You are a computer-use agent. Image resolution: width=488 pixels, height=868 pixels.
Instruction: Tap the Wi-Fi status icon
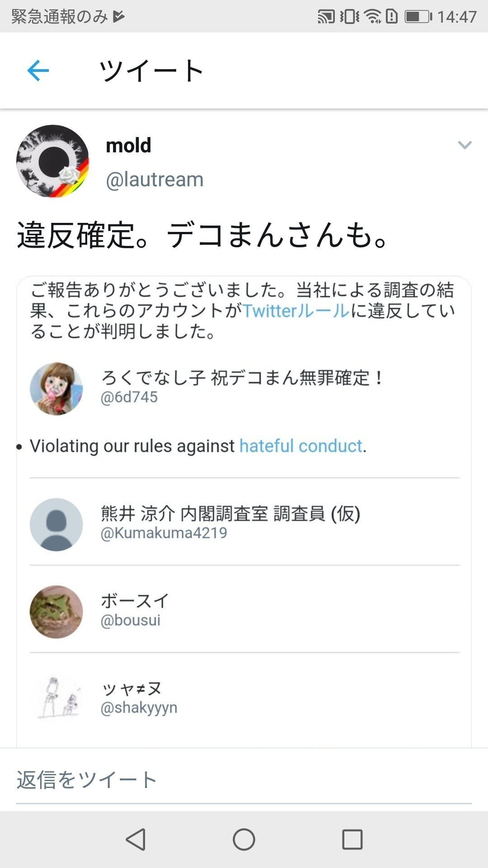pos(373,17)
